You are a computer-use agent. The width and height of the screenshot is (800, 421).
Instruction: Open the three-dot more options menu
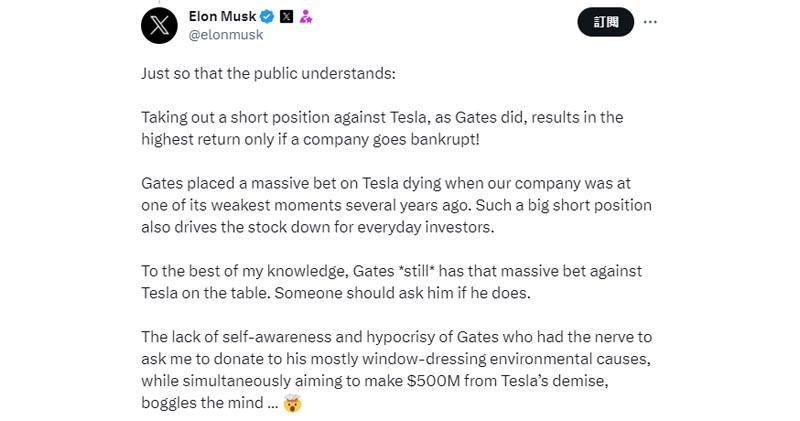[650, 22]
